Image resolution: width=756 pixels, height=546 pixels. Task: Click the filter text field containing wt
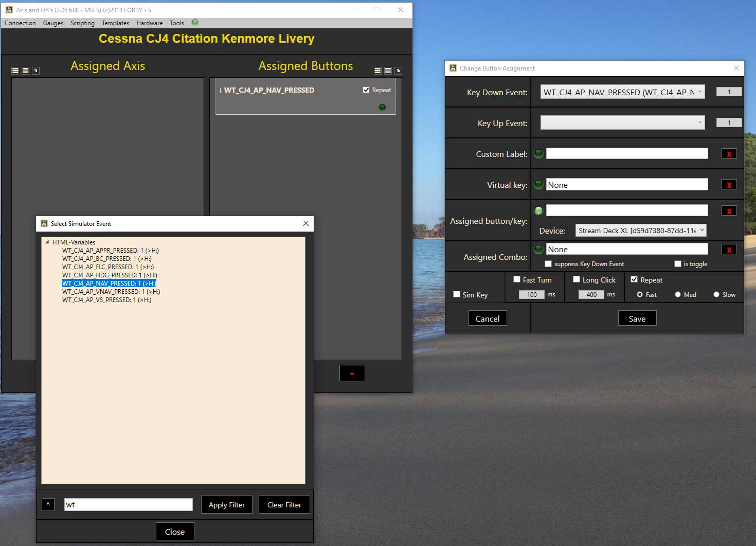129,505
